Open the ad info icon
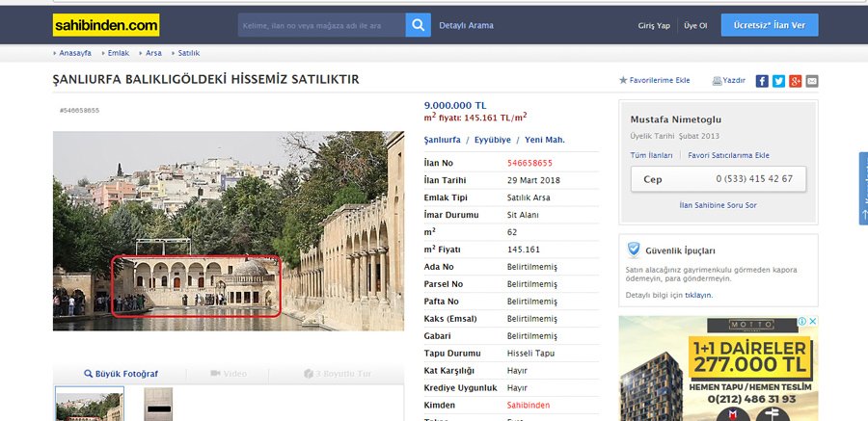Screen dimensions: 868x421 (802, 322)
